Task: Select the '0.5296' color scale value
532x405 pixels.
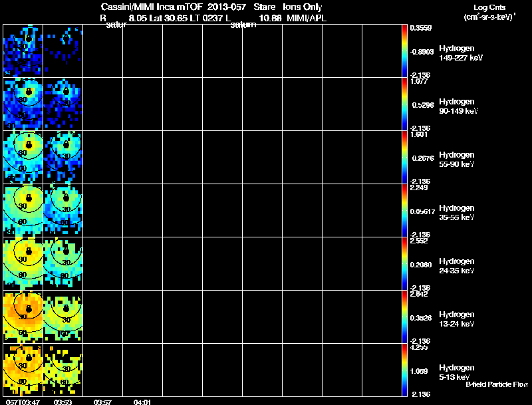Action: (423, 105)
